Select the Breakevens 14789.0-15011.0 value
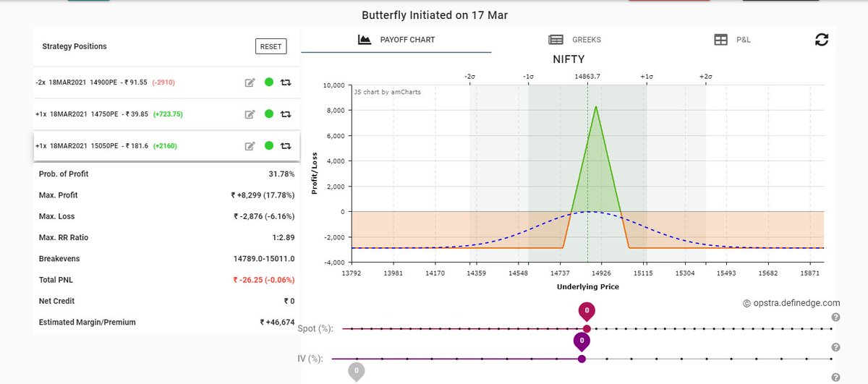This screenshot has height=384, width=868. pos(265,258)
